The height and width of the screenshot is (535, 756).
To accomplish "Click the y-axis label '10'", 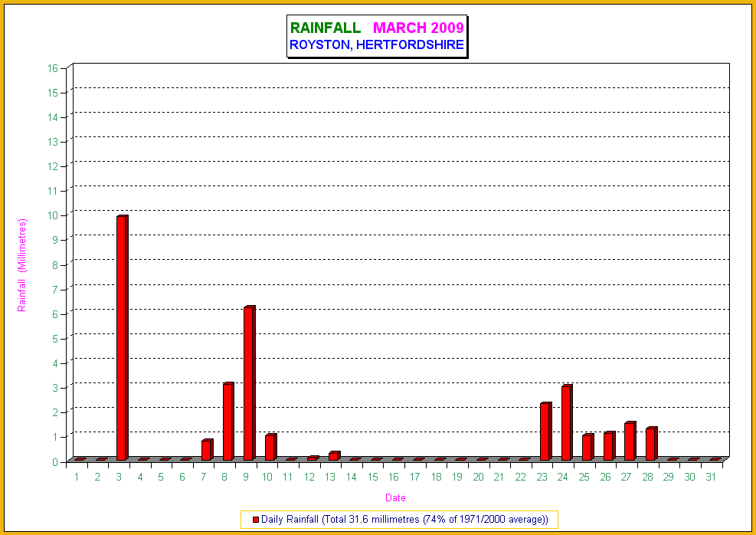I will (53, 215).
